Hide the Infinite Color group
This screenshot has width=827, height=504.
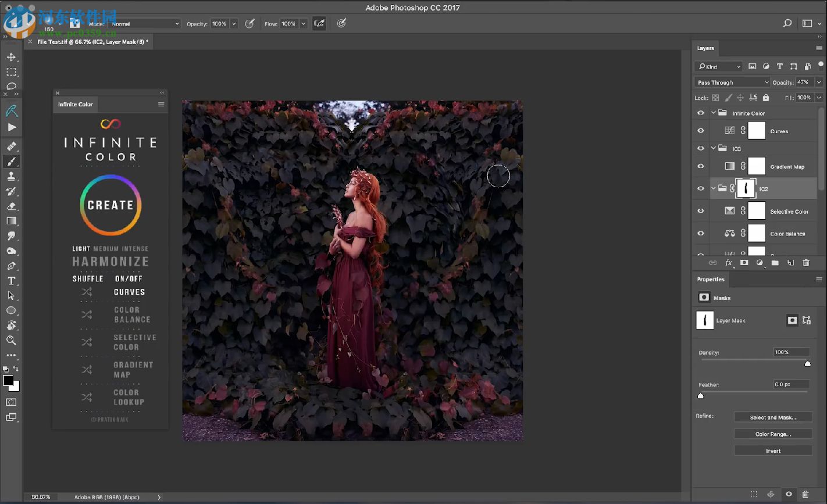pos(700,113)
